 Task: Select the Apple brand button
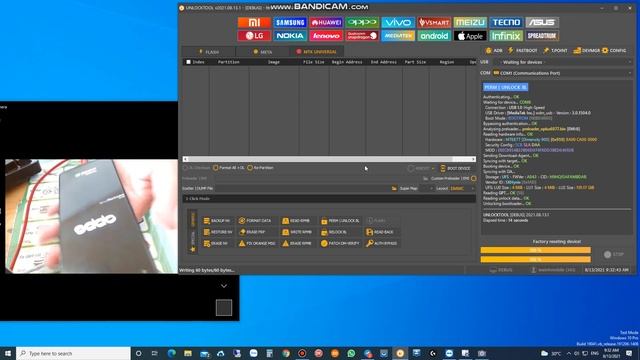coord(470,36)
